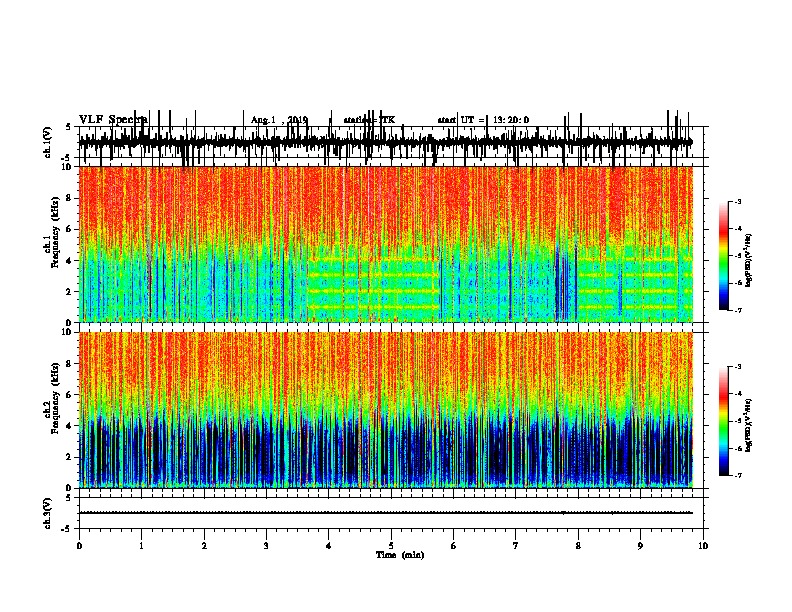792x612 pixels.
Task: Click the ch.1 spectrogram color scale bar
Action: [724, 256]
